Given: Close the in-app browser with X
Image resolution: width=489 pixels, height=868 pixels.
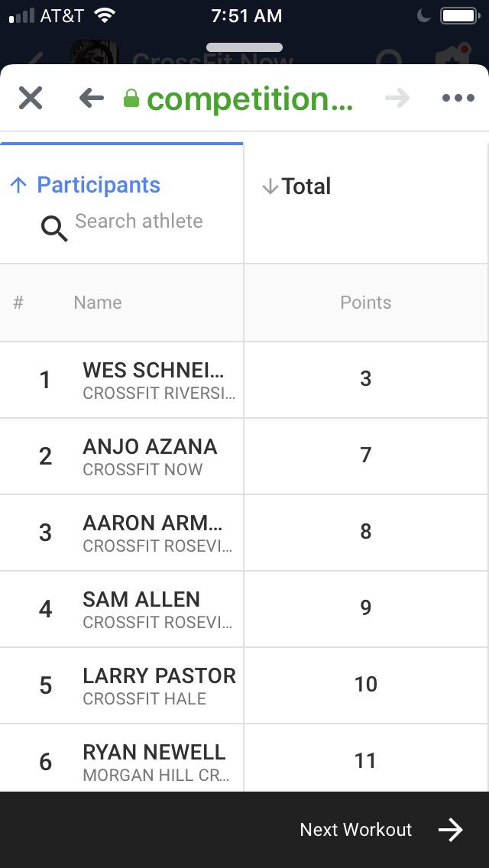Looking at the screenshot, I should pos(31,99).
